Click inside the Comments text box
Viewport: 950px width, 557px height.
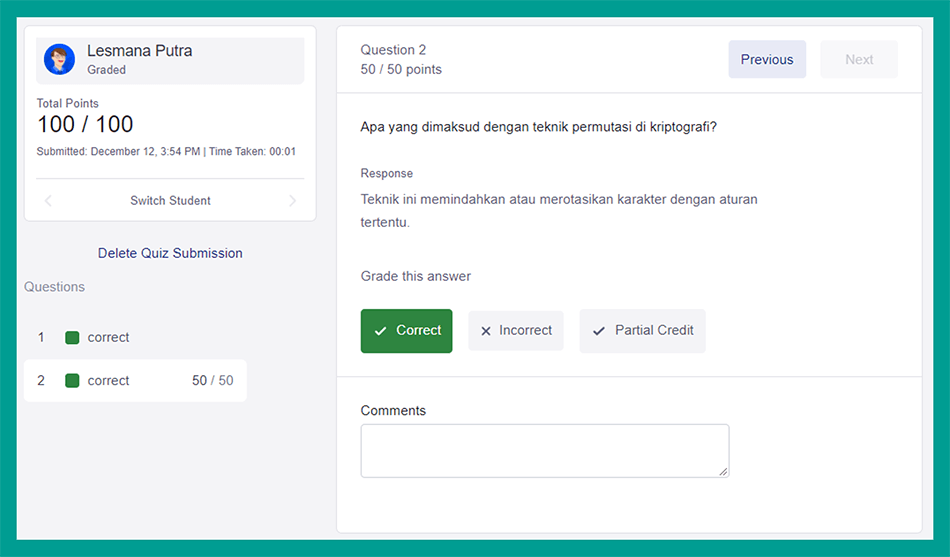coord(544,450)
